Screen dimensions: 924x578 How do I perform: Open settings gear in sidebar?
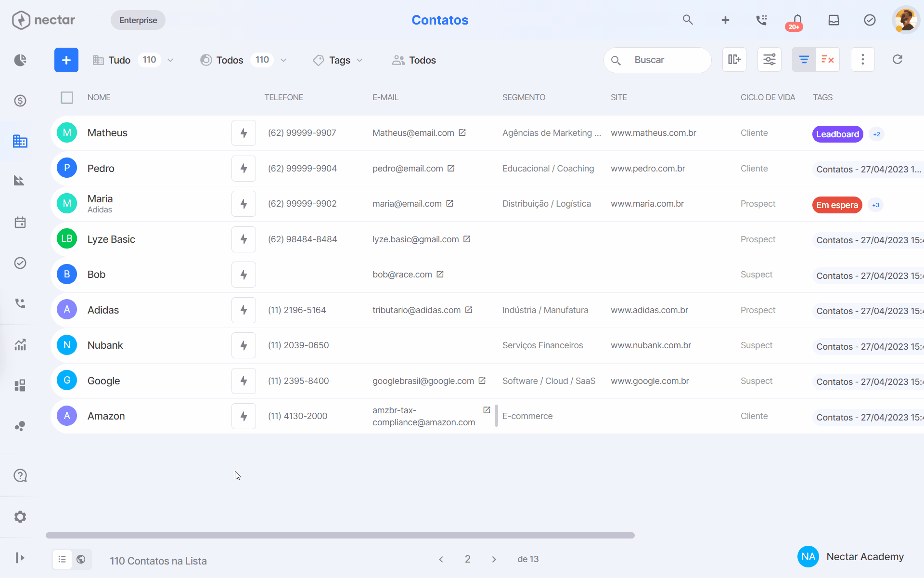point(20,517)
